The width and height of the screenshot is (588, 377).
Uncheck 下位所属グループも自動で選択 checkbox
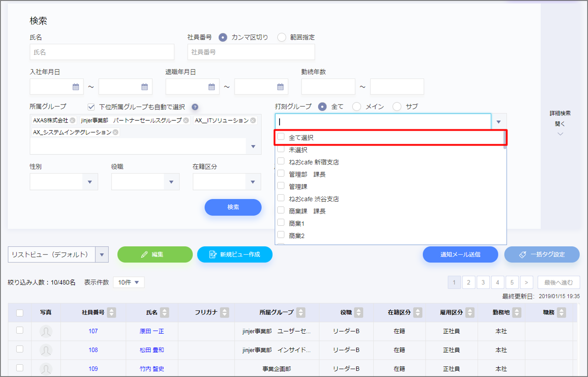pyautogui.click(x=91, y=107)
